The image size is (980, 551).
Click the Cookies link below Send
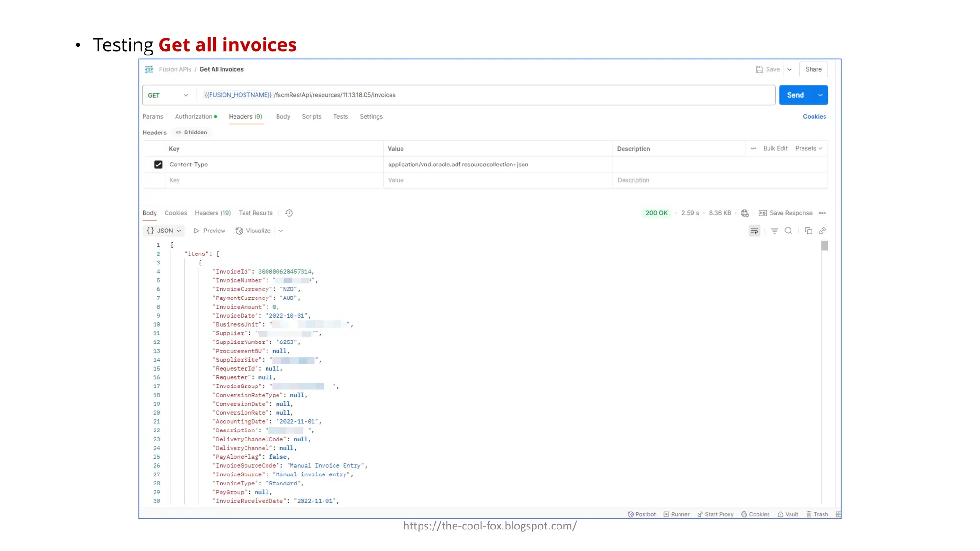[814, 117]
